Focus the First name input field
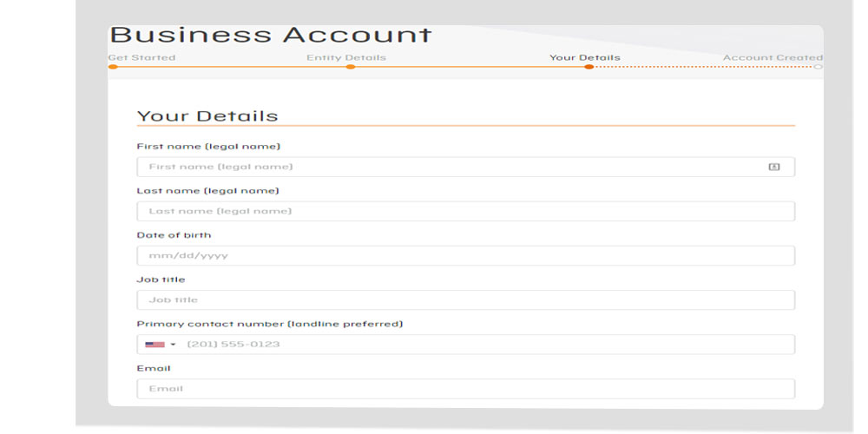Screen dimensions: 868x434 451,167
